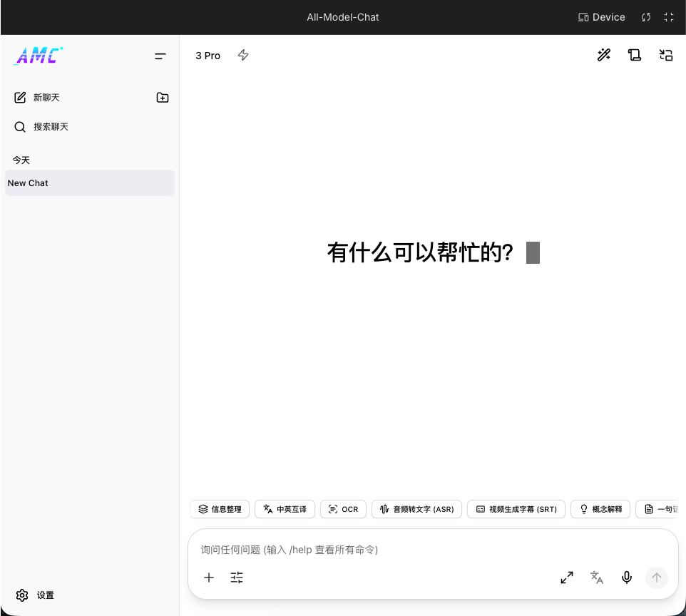Open 设置 settings in sidebar
This screenshot has height=616, width=686.
(35, 595)
